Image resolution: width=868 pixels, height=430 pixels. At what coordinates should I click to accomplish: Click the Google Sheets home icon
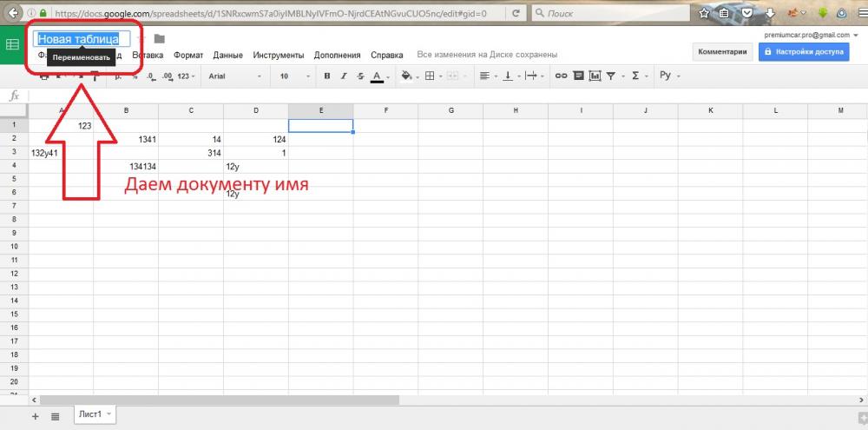point(13,45)
